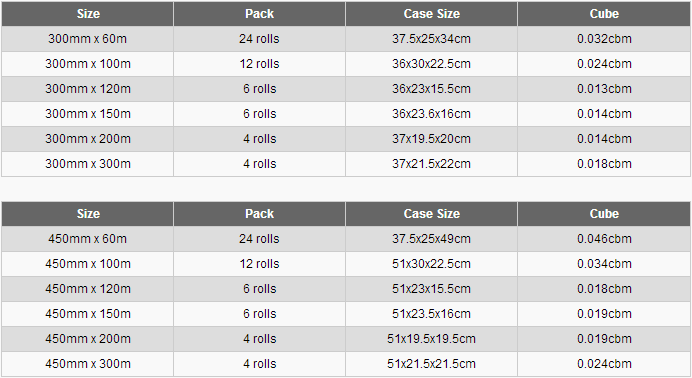
Task: Click the second table's Case Size header
Action: tap(432, 213)
